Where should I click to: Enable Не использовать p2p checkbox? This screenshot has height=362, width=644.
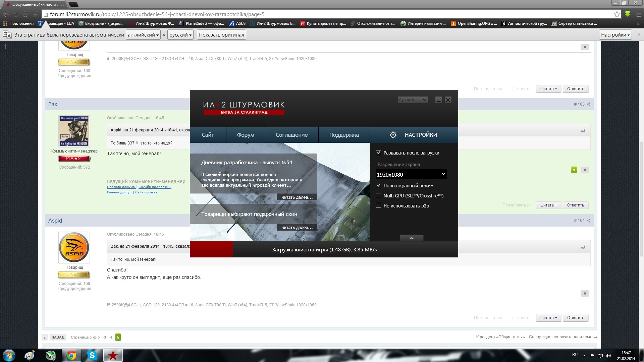pos(378,206)
